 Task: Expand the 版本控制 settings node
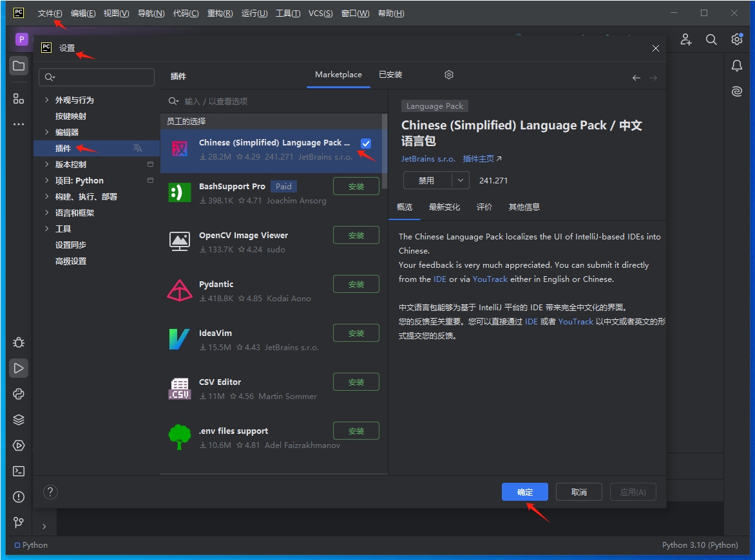pyautogui.click(x=47, y=164)
